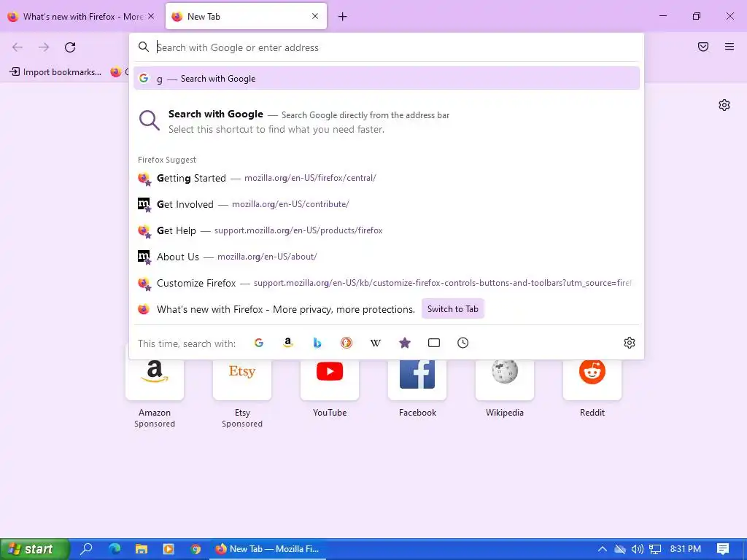Image resolution: width=747 pixels, height=560 pixels.
Task: Open a new tab with plus button
Action: [342, 17]
